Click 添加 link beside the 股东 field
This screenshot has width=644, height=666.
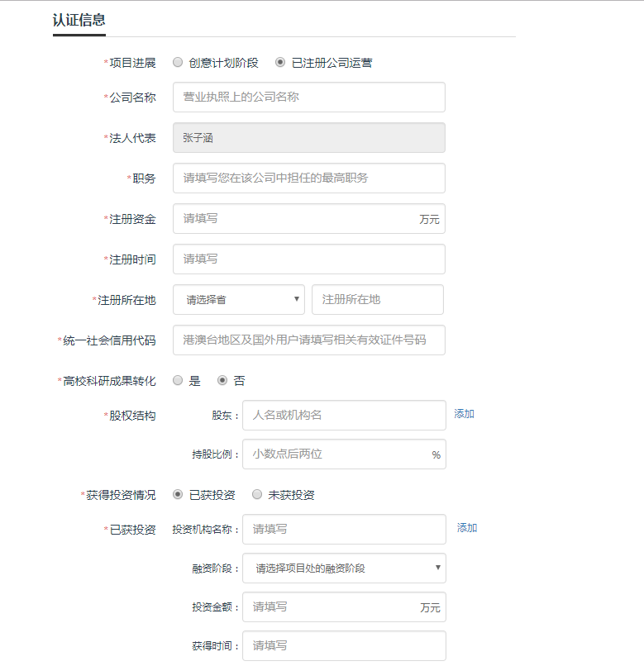click(x=464, y=414)
